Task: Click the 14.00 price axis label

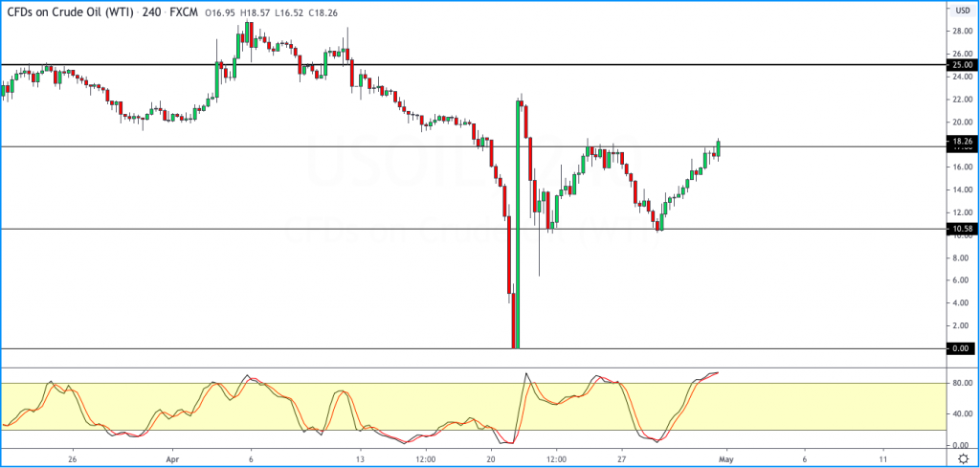Action: (x=962, y=189)
